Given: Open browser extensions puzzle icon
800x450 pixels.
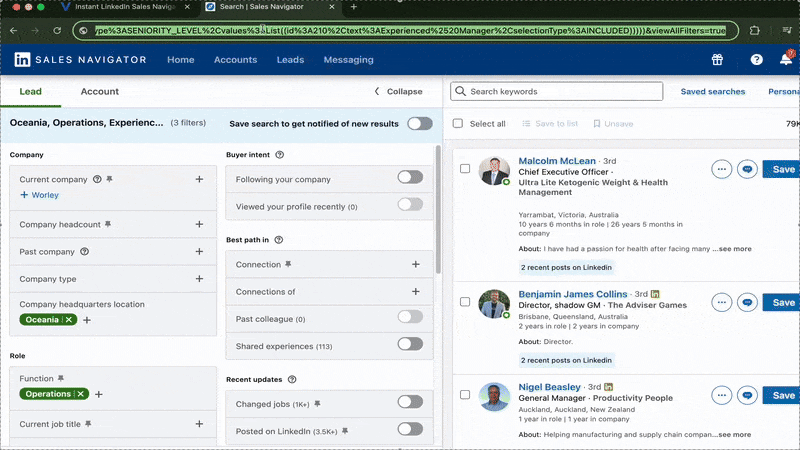Looking at the screenshot, I should (x=755, y=31).
